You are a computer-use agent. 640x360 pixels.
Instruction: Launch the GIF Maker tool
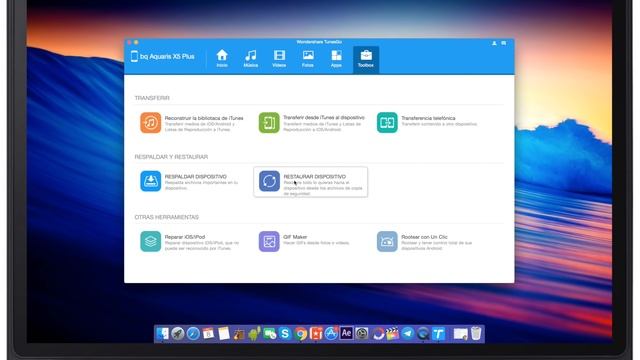(304, 242)
